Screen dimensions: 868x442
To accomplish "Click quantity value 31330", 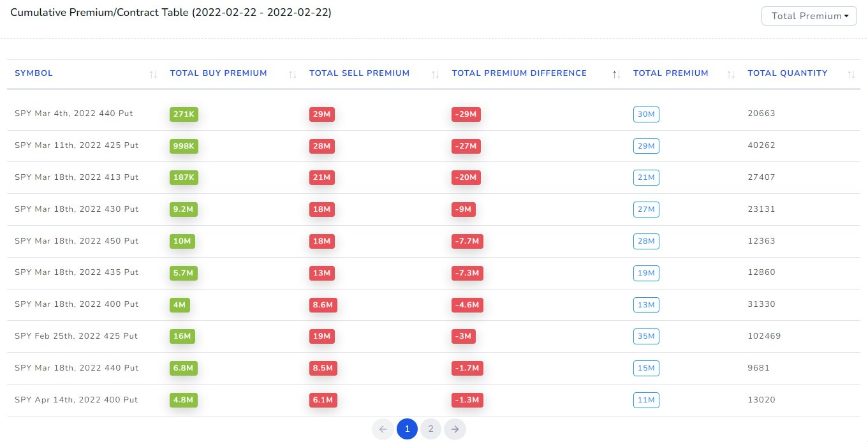I will click(761, 304).
